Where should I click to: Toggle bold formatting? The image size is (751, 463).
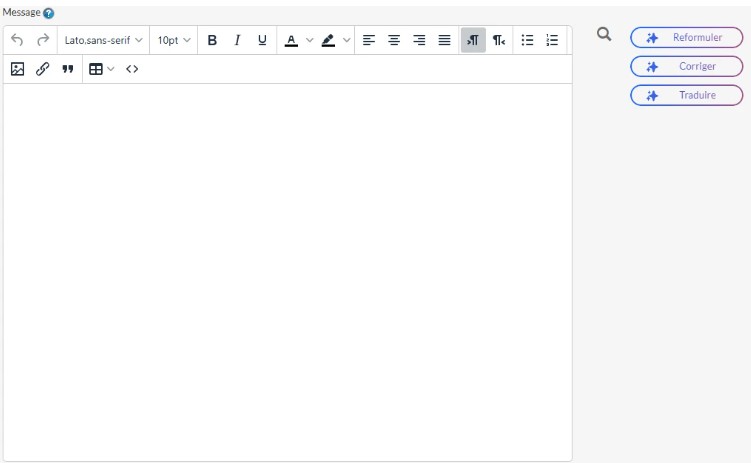tap(212, 40)
